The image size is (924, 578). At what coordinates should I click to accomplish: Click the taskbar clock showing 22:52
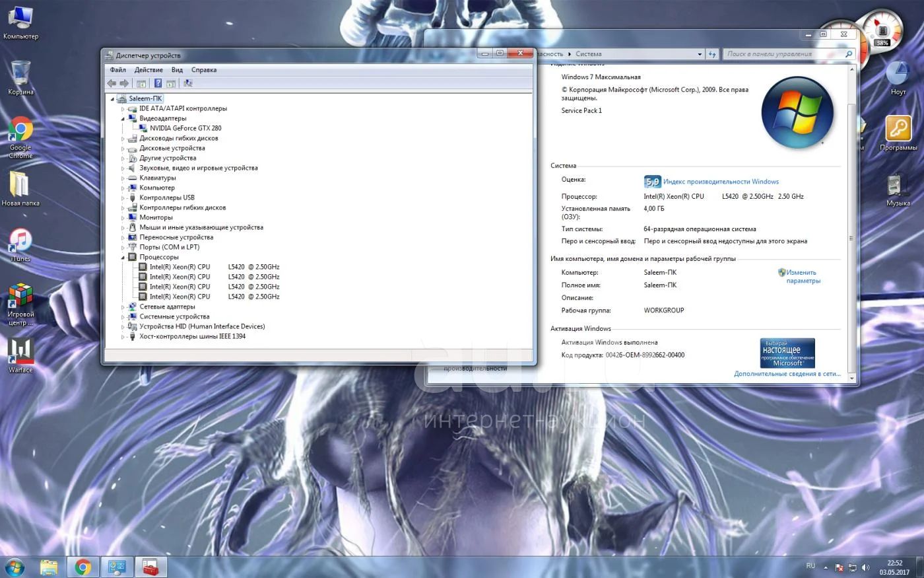(x=894, y=567)
